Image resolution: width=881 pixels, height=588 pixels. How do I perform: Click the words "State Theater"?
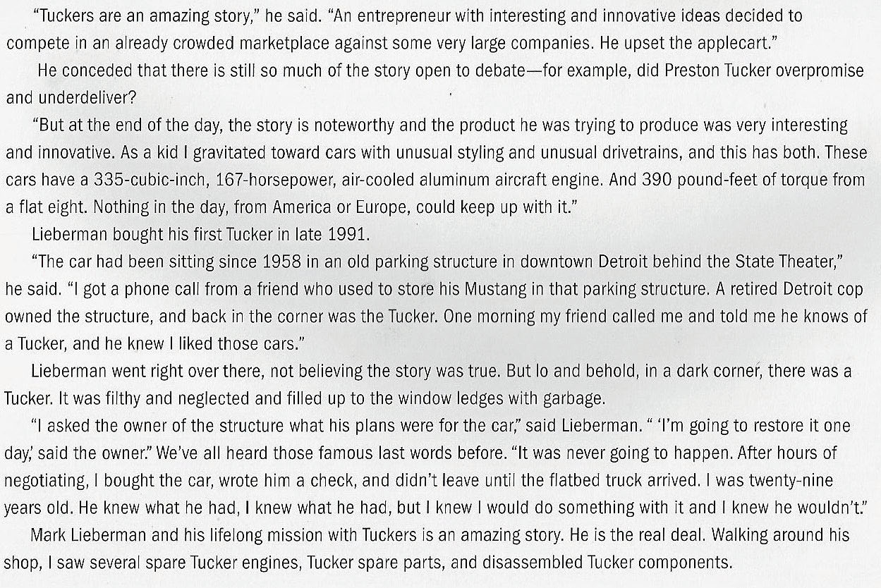[x=776, y=262]
